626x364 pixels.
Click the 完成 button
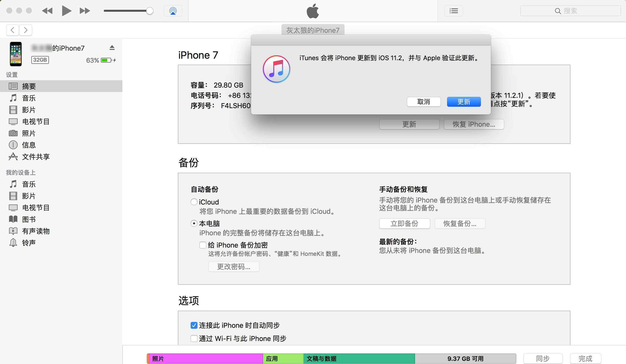(x=586, y=359)
